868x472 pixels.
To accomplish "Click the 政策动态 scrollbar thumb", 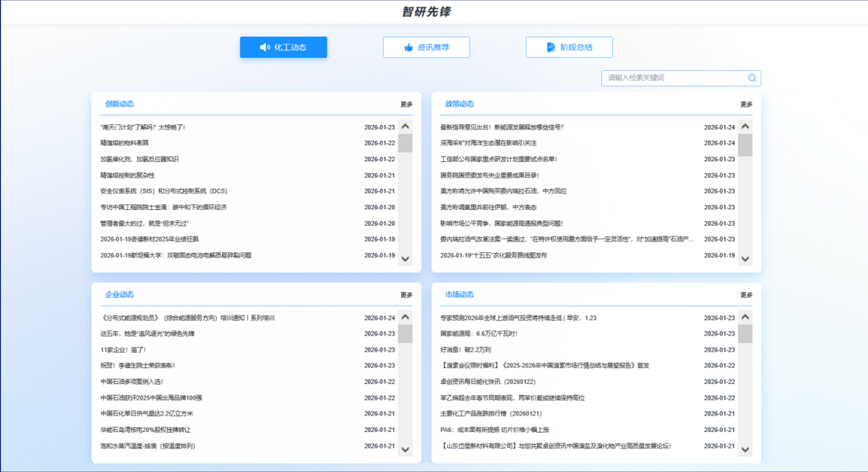I will click(x=745, y=145).
